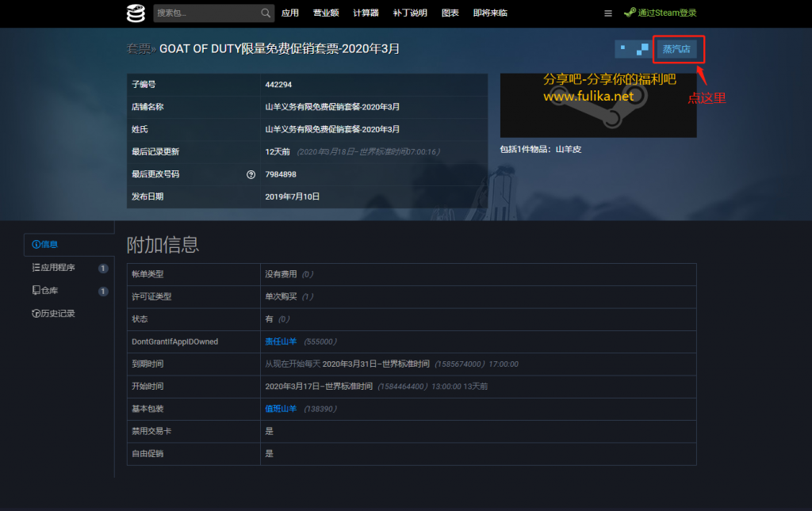Click the Steam logo package thumbnail image
The height and width of the screenshot is (511, 812).
pos(598,105)
